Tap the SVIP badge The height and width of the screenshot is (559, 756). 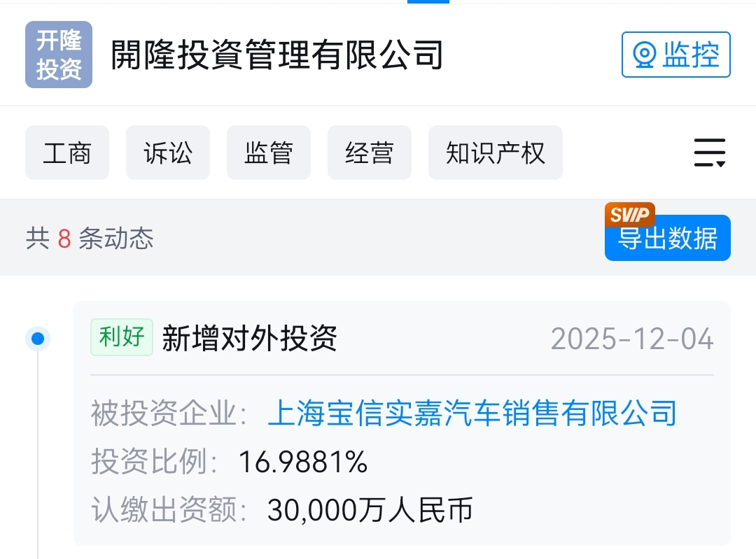click(x=630, y=215)
